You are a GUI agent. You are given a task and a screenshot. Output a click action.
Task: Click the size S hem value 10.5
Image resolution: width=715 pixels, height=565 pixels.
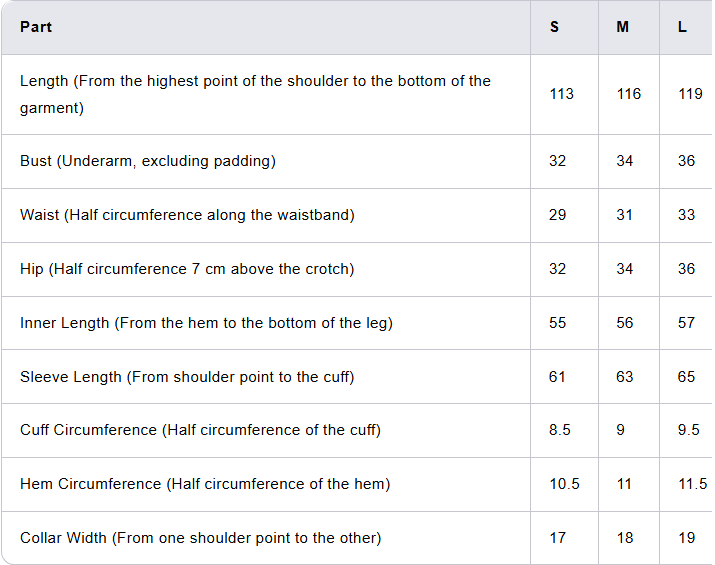[564, 484]
